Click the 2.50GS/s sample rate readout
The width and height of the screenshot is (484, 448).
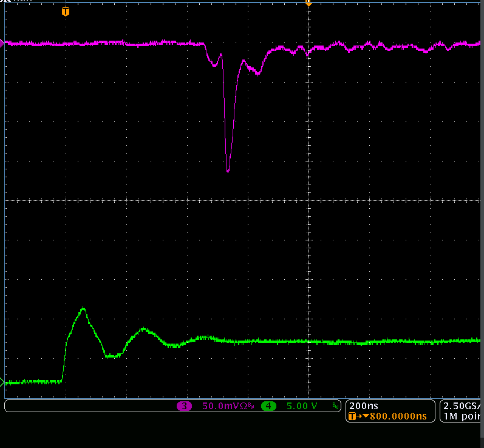pyautogui.click(x=463, y=406)
